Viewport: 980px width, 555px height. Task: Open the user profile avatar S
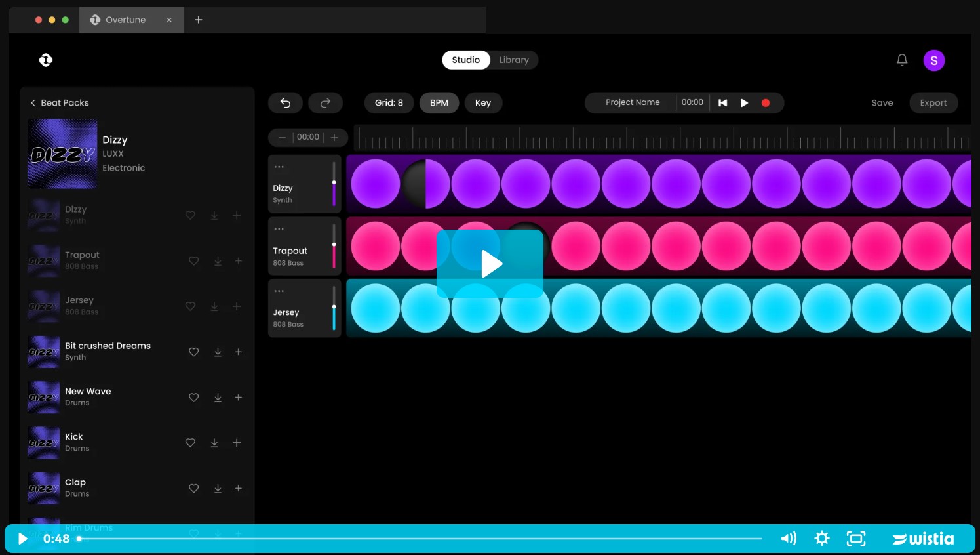coord(934,60)
